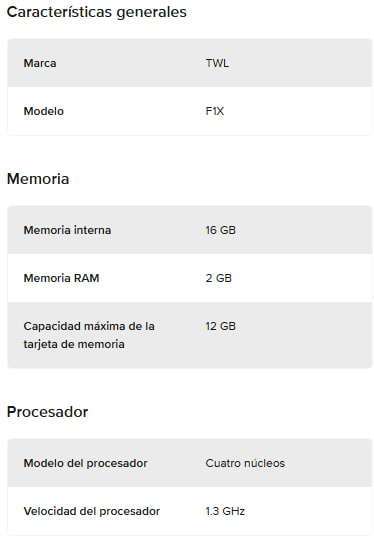Click the TWL brand value
374x539 pixels.
[217, 63]
